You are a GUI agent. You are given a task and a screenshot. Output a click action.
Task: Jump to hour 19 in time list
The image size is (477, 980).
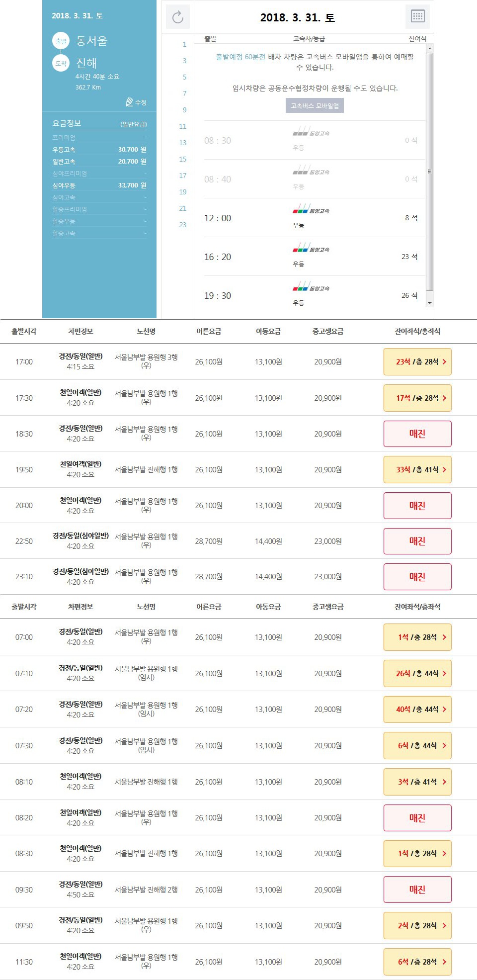pos(183,192)
